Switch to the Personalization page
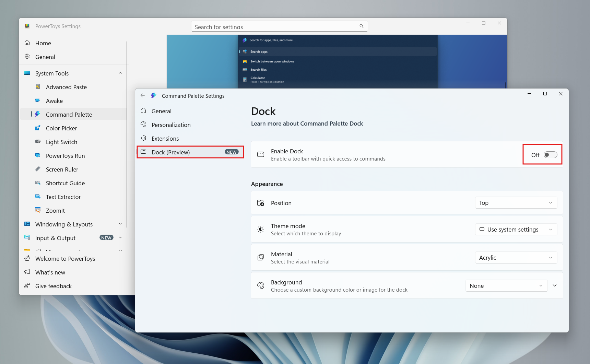 (x=171, y=125)
